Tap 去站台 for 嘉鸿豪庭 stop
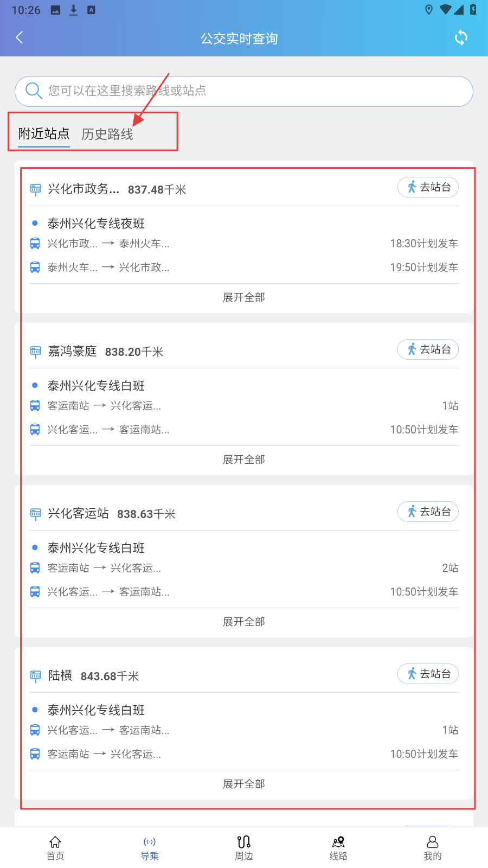This screenshot has width=488, height=868. [x=428, y=349]
